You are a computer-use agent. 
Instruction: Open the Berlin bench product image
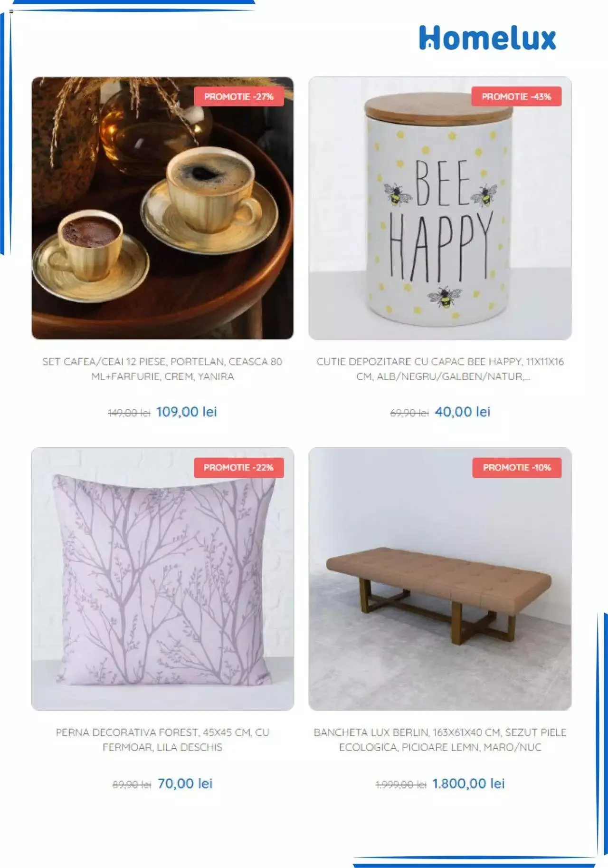pos(440,579)
